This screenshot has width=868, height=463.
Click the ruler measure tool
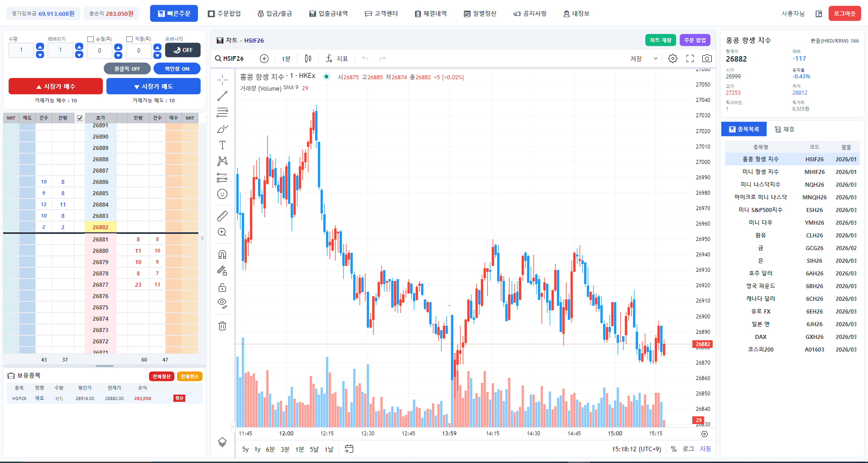[222, 216]
